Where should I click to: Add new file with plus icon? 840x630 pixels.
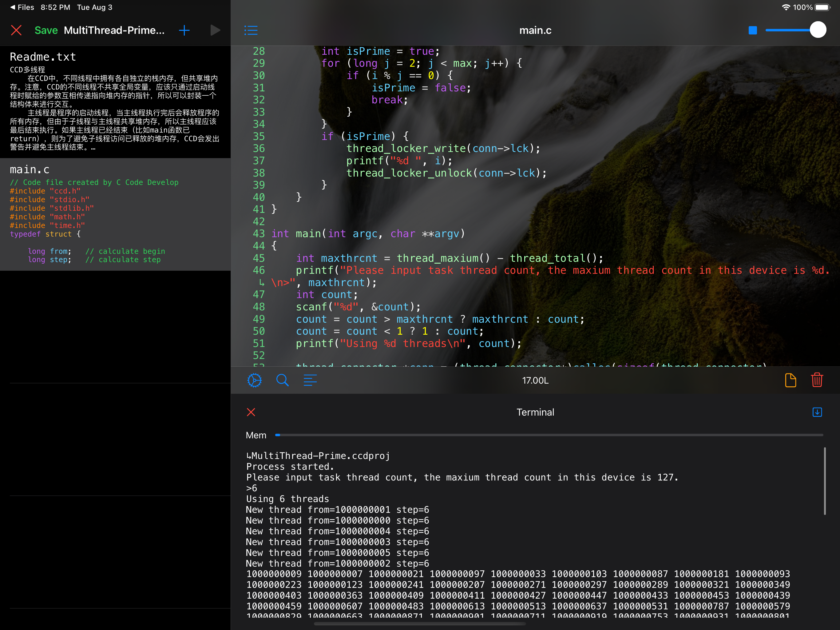click(184, 30)
